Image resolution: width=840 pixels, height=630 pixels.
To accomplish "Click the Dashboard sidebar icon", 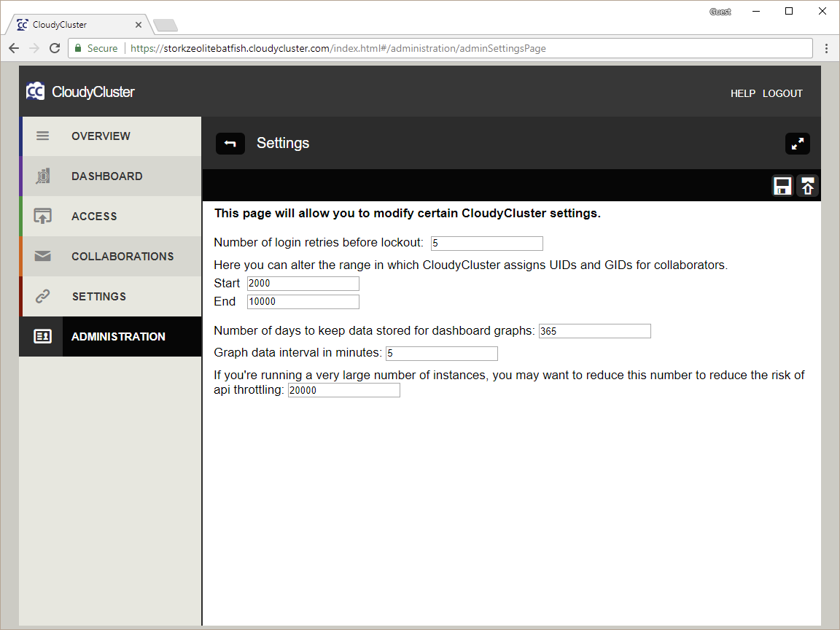I will 43,176.
